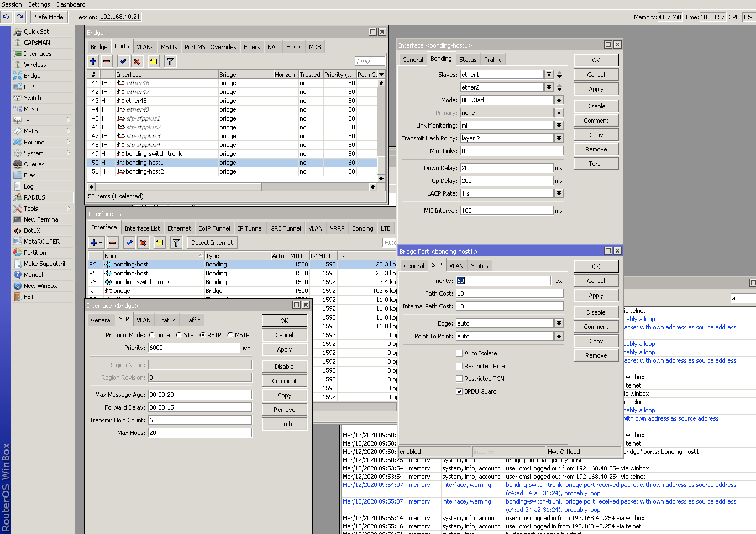Expand the Edge dropdown set to auto
This screenshot has height=534, width=756.
click(559, 323)
